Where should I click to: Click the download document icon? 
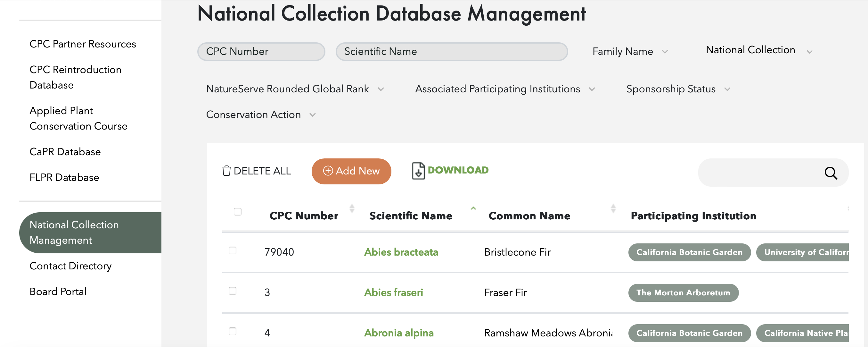click(x=418, y=171)
